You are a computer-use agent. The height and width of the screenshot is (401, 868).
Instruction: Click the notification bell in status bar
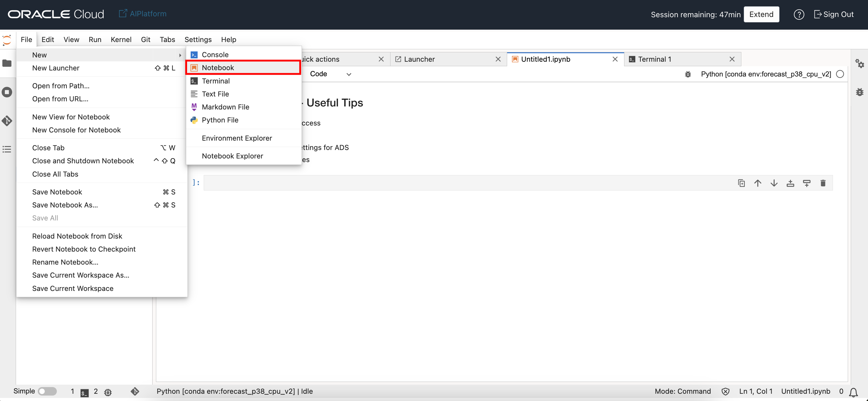(x=853, y=392)
